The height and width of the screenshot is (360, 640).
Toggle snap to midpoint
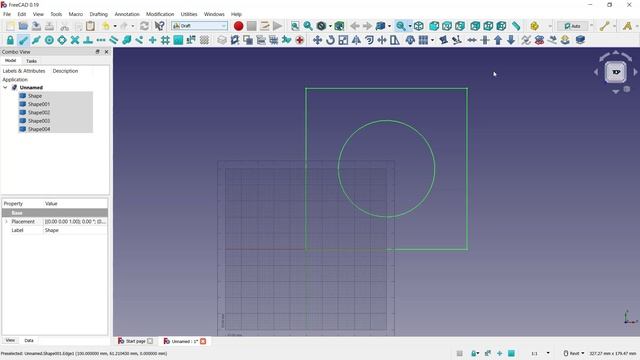coord(36,40)
